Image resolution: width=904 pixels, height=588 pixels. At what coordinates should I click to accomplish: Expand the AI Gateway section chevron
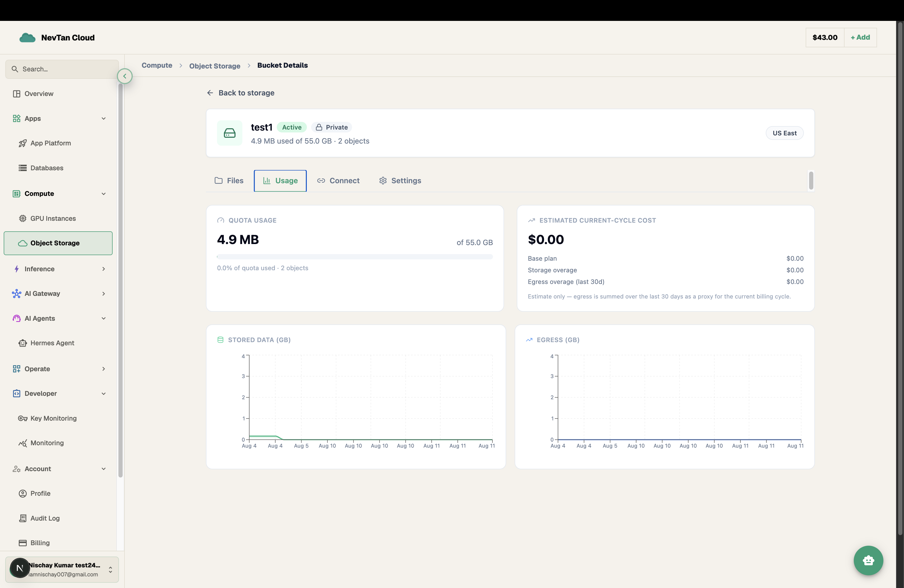tap(103, 294)
